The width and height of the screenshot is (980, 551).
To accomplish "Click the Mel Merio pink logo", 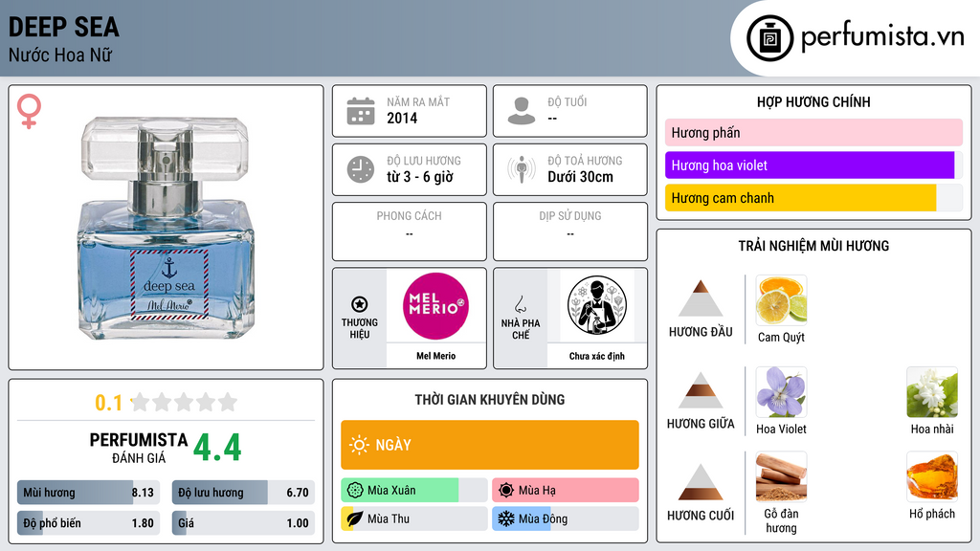I will point(435,306).
